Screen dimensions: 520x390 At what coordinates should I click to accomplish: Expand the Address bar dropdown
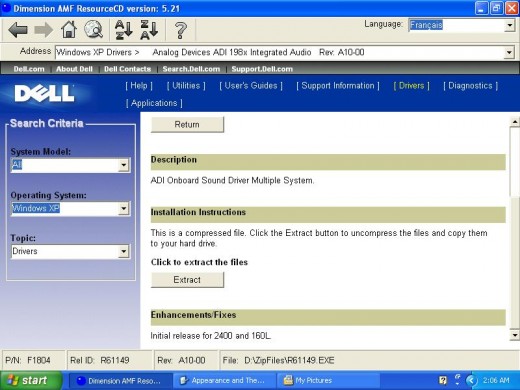point(509,52)
